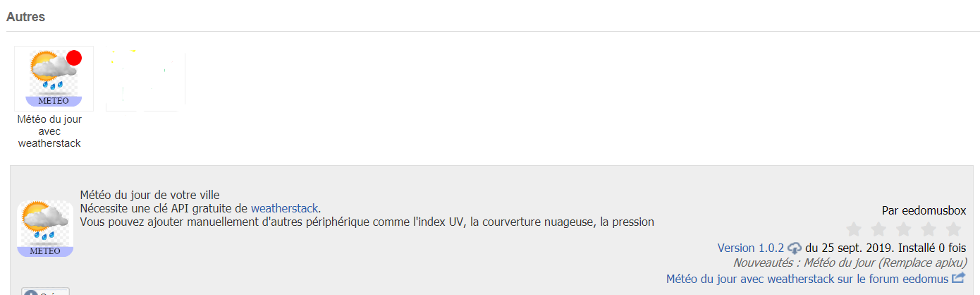The width and height of the screenshot is (980, 295).
Task: Click the Autres section heading
Action: [25, 16]
